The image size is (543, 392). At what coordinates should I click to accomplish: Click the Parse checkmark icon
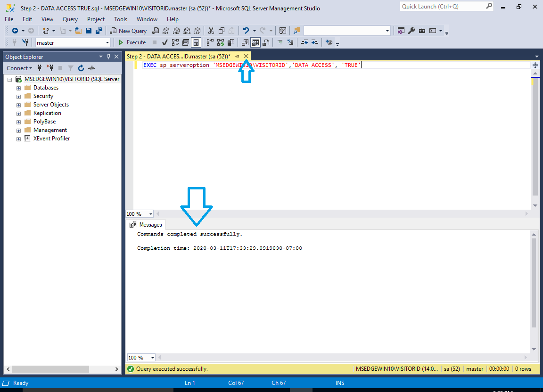[x=165, y=42]
